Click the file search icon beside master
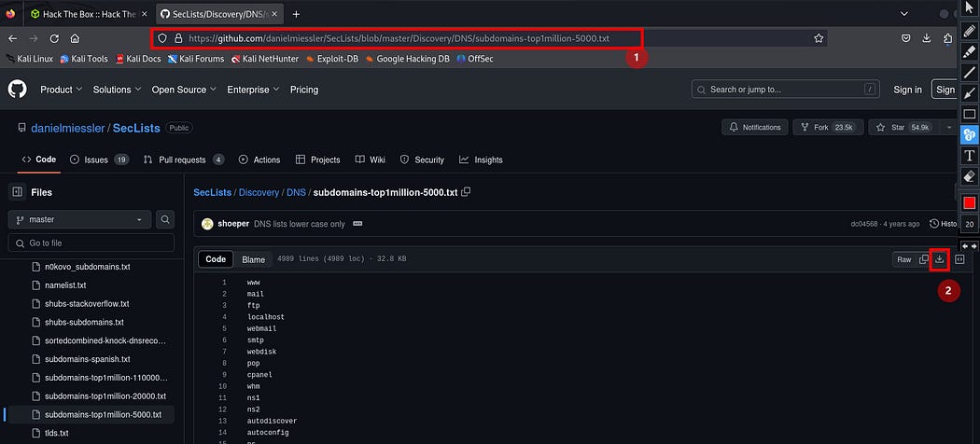Screen dimensions: 980x444 click(x=165, y=220)
